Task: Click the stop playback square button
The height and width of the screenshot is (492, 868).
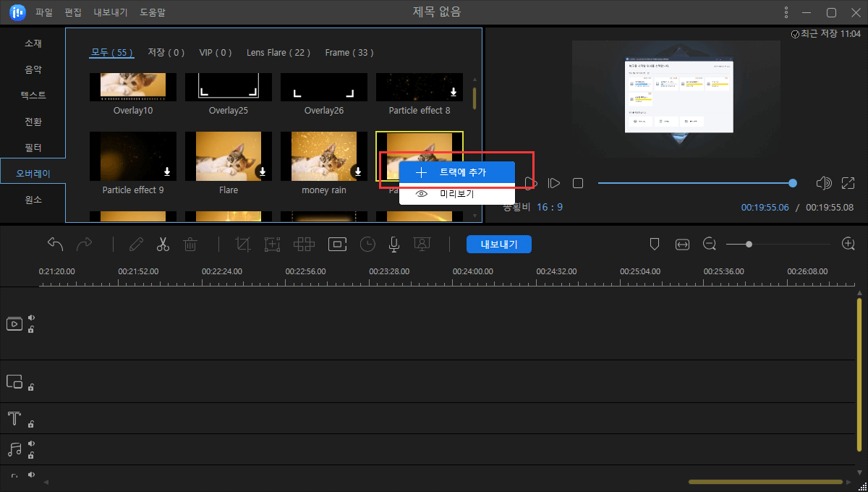Action: pyautogui.click(x=578, y=183)
